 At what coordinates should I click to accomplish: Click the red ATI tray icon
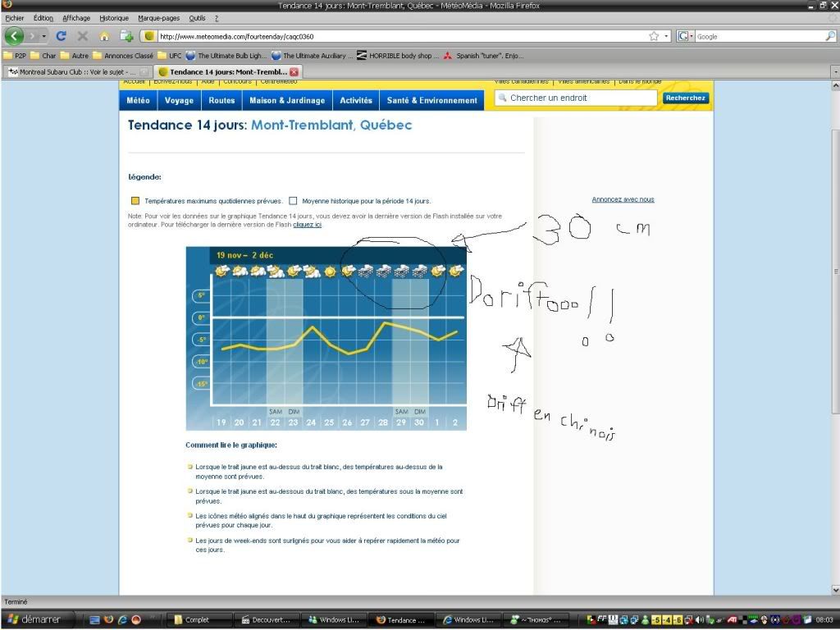coord(731,620)
